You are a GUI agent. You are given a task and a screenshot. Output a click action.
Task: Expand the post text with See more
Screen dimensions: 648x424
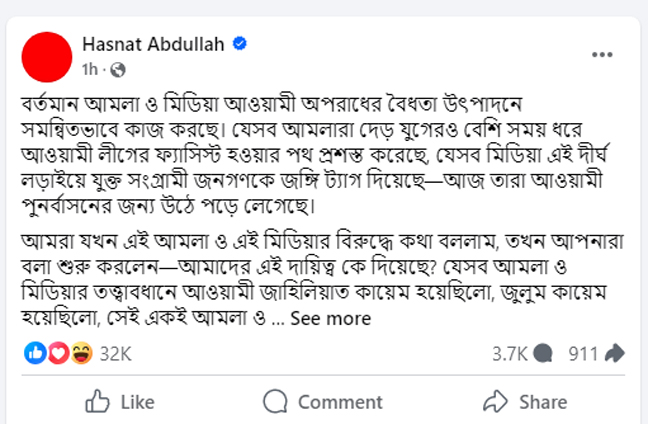[331, 319]
